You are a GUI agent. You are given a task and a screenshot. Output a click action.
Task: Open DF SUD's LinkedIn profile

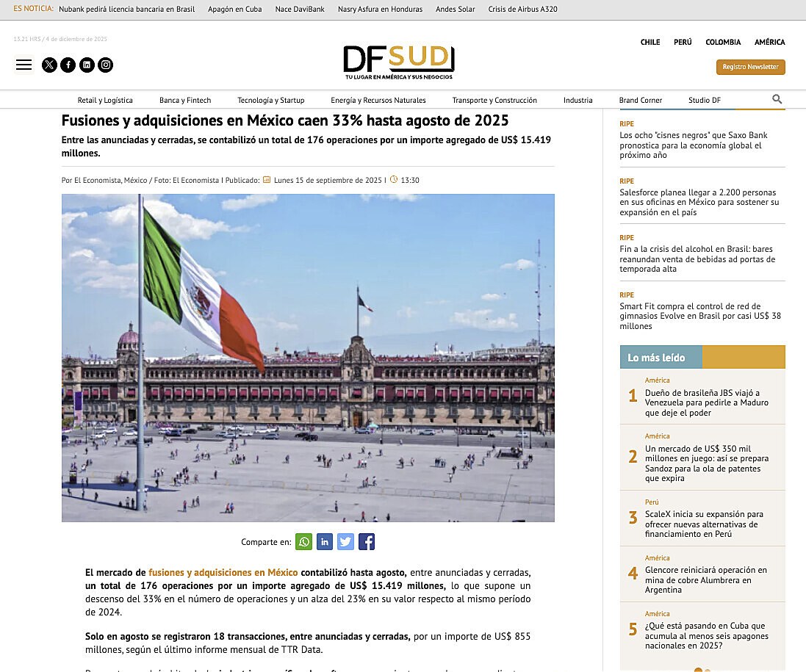coord(87,65)
